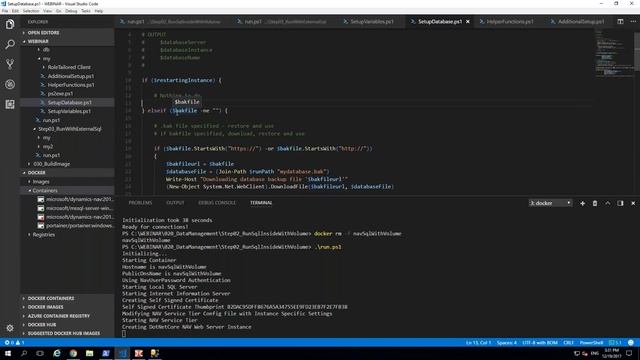Click the feedback smiley in status bar
Screen dimensions: 640x360
point(631,342)
